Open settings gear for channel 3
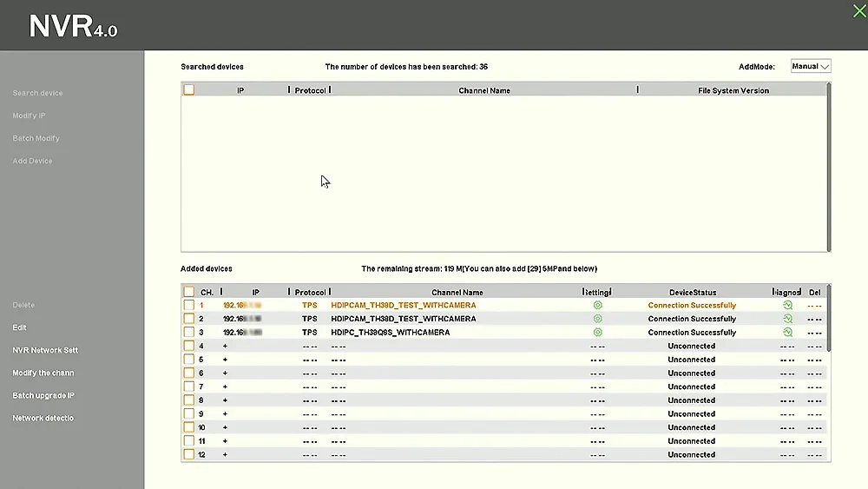 pyautogui.click(x=597, y=333)
